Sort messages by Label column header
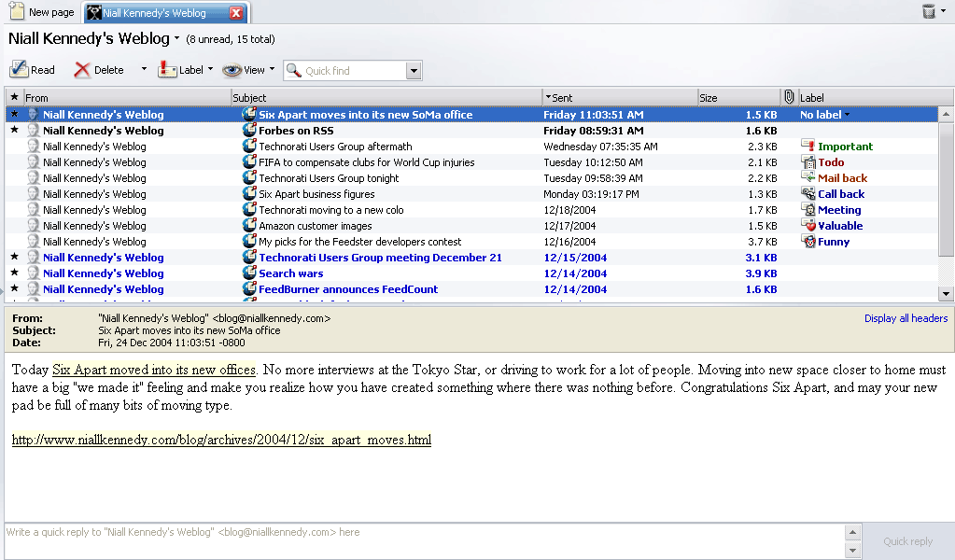This screenshot has width=955, height=560. pos(876,97)
